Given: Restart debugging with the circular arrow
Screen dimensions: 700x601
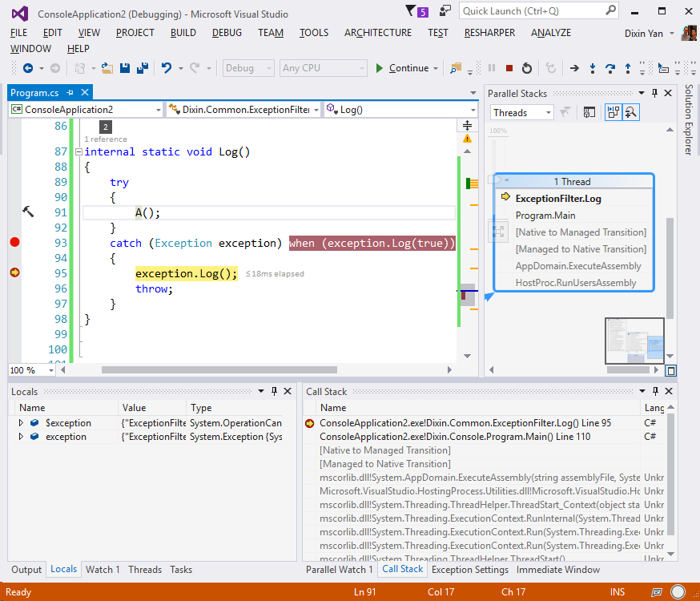Looking at the screenshot, I should (527, 68).
